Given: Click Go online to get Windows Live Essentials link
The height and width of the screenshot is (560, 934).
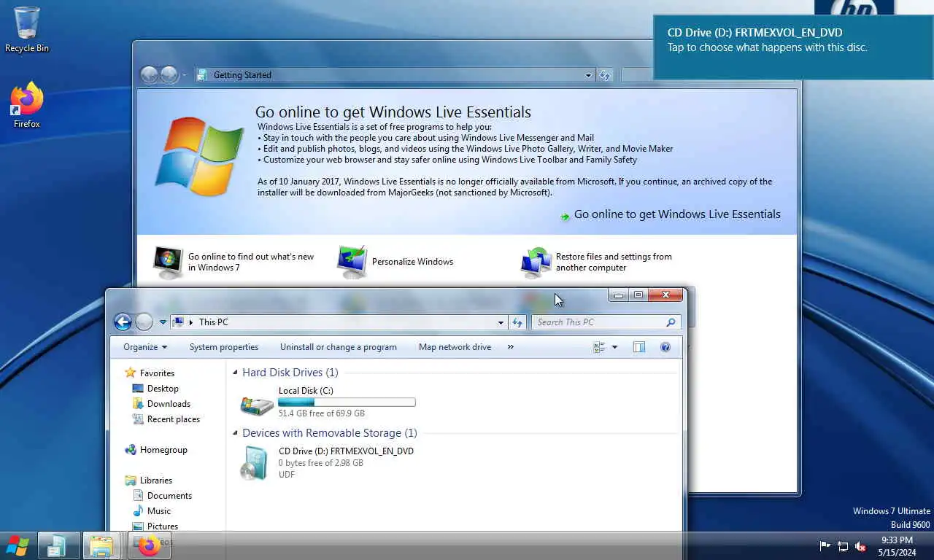Looking at the screenshot, I should 677,214.
